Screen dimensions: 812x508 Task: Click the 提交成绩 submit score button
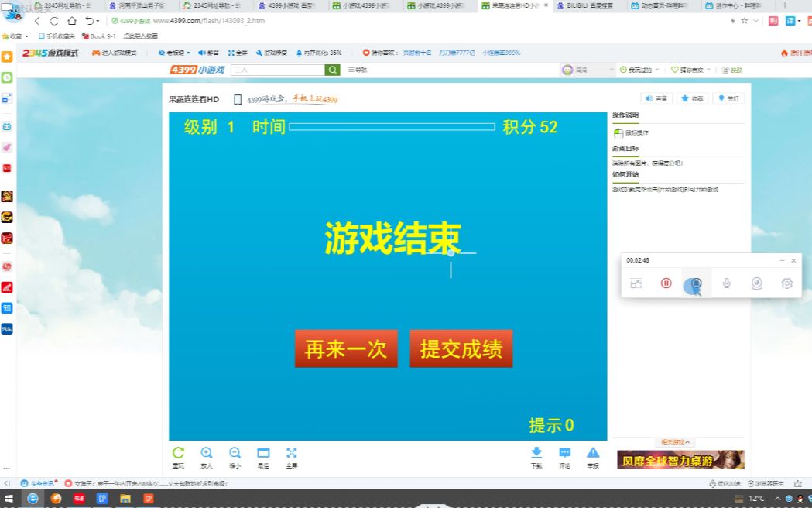pos(461,348)
